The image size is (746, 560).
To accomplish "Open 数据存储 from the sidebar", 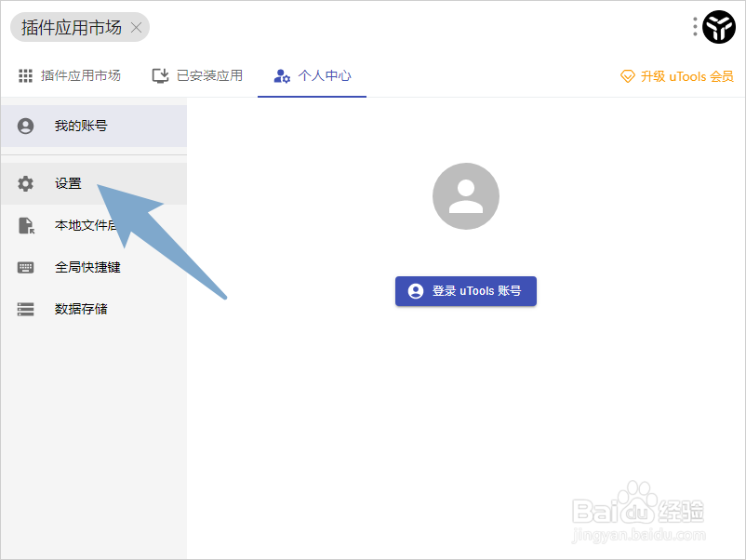I will (x=79, y=309).
